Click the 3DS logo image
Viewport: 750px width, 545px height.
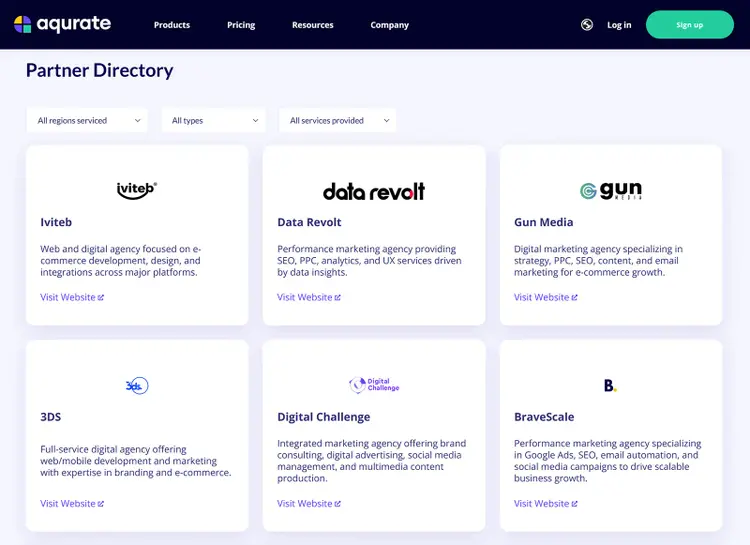tap(137, 386)
